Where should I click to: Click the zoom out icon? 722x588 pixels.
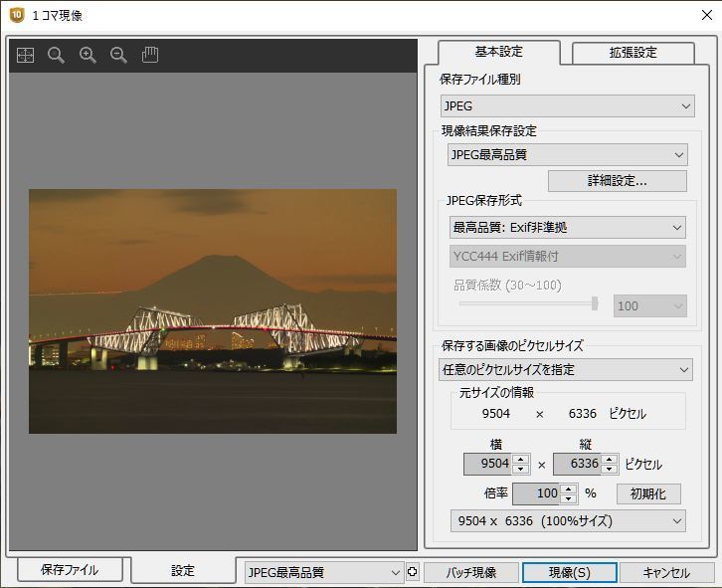pyautogui.click(x=118, y=56)
